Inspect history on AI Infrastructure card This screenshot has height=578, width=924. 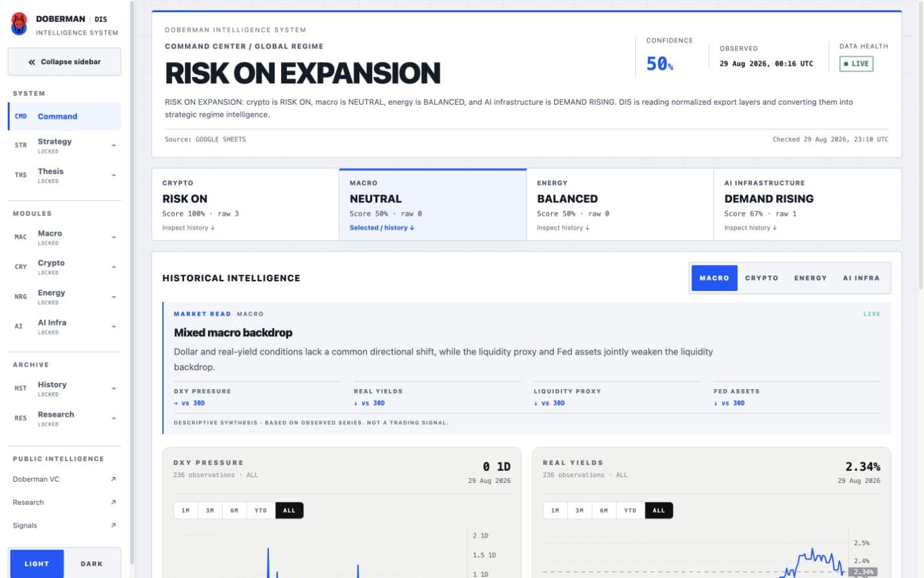[x=751, y=228]
